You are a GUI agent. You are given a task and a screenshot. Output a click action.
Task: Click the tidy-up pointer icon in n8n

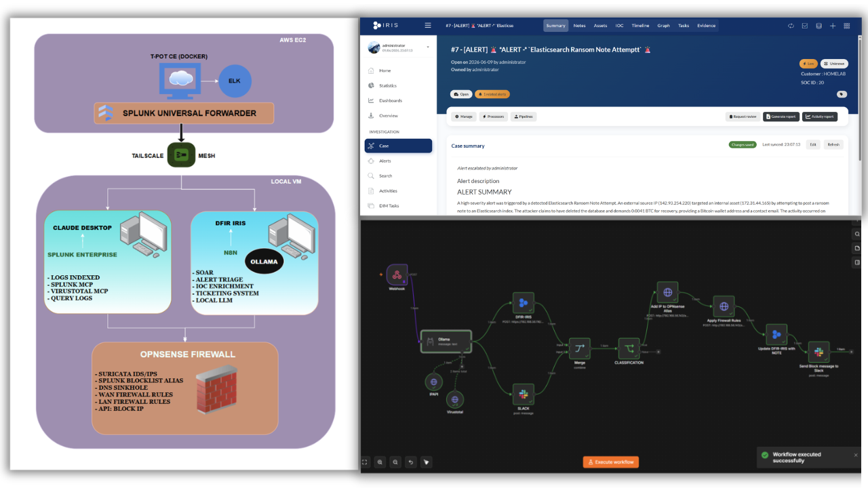(427, 462)
